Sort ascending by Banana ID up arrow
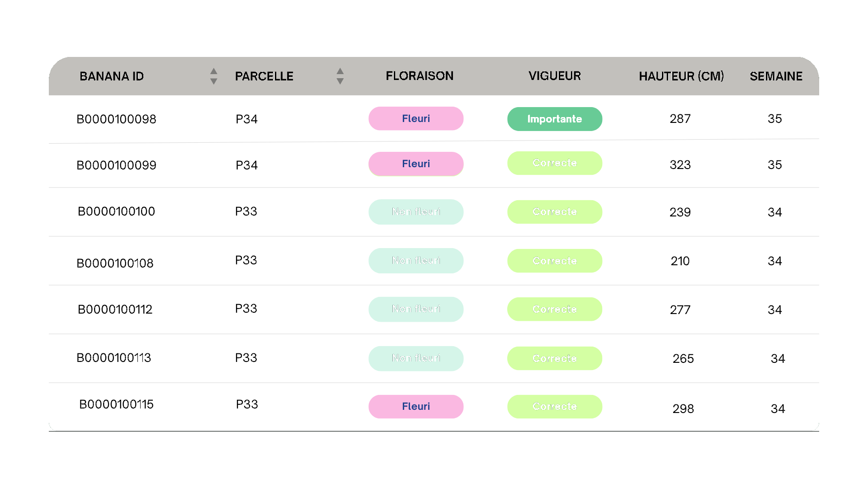The width and height of the screenshot is (868, 488). click(214, 71)
